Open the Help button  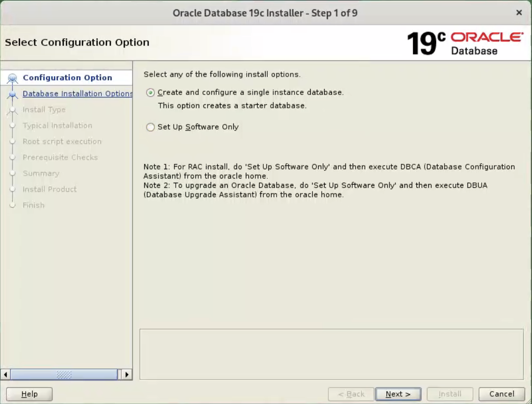[x=29, y=394]
